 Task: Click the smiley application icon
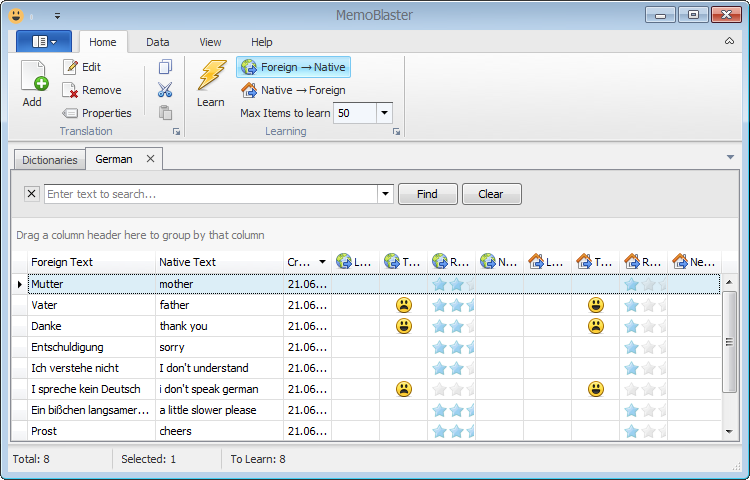click(x=16, y=16)
